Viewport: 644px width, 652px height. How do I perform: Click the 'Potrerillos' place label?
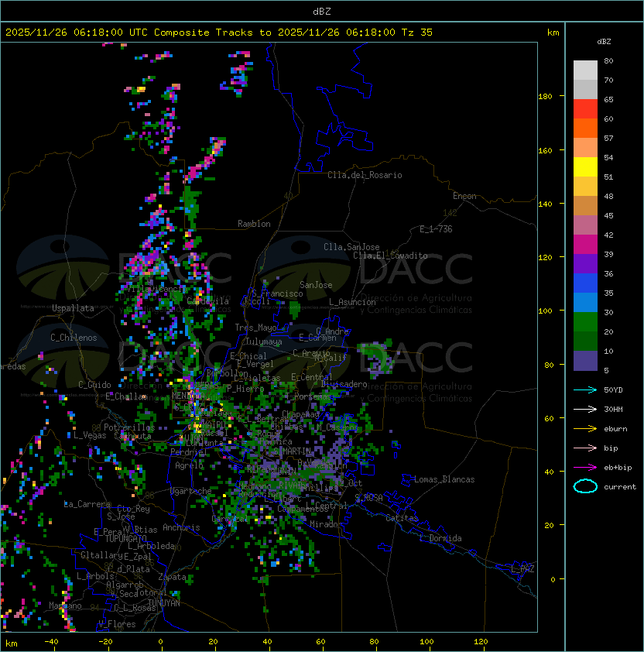(129, 427)
